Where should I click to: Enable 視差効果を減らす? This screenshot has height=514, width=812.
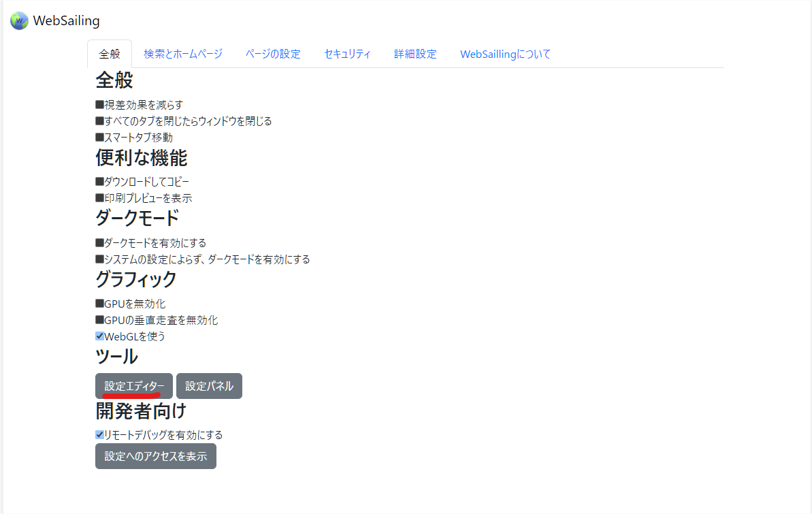[99, 104]
